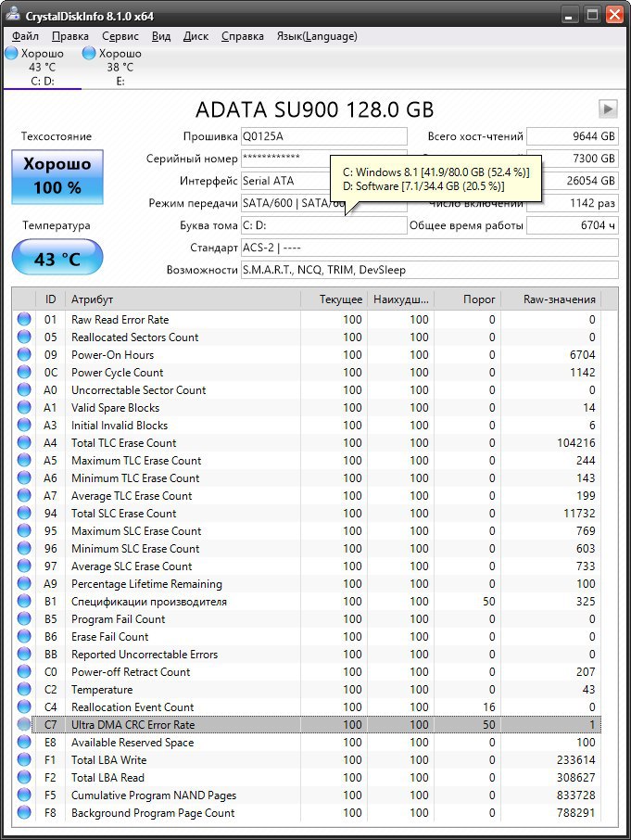Image resolution: width=631 pixels, height=840 pixels.
Task: Open the Правка menu
Action: [x=70, y=36]
